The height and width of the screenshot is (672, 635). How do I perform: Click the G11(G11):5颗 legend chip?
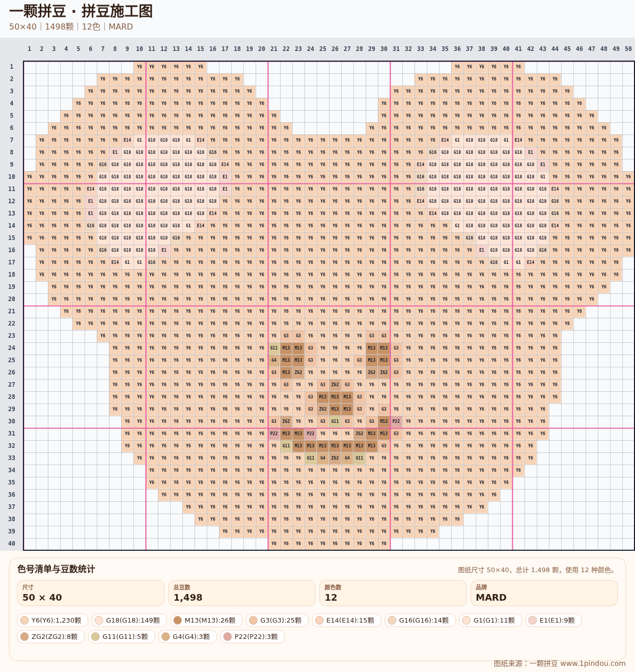pyautogui.click(x=122, y=637)
